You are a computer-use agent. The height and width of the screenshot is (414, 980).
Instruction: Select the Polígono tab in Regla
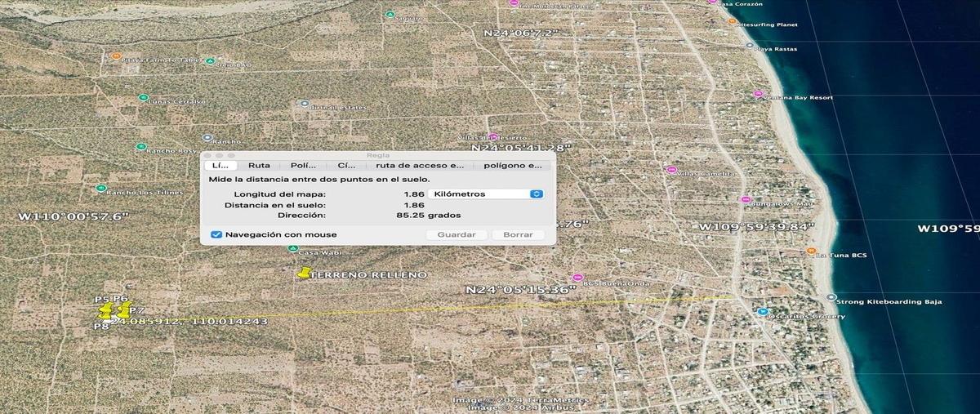[x=303, y=165]
